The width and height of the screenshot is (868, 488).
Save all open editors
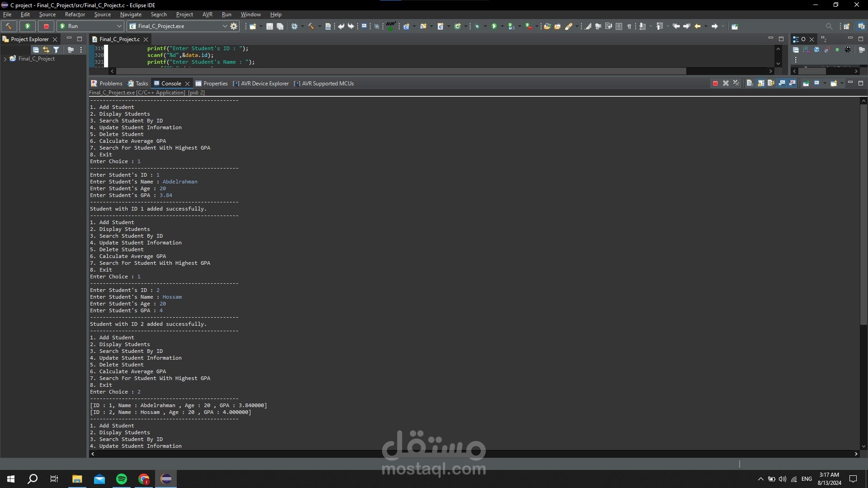pos(280,26)
